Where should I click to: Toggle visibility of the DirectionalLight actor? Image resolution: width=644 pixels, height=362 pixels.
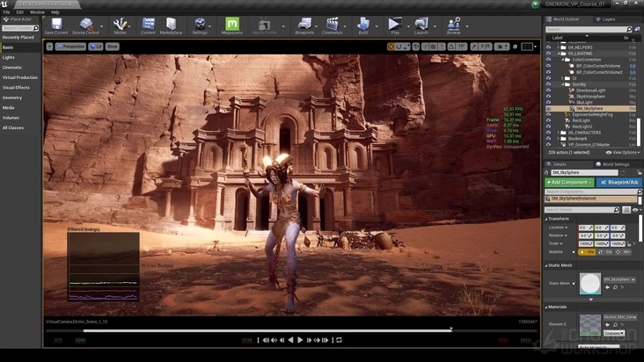point(548,90)
